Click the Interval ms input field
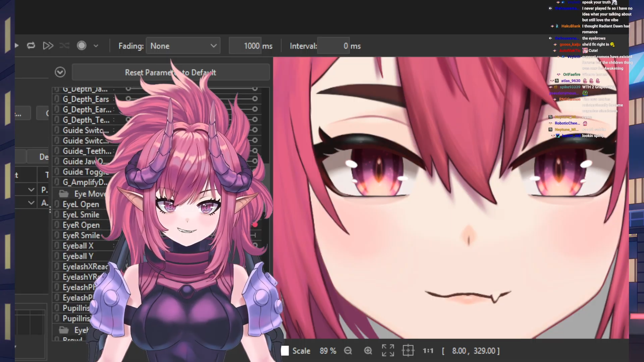Image resolution: width=644 pixels, height=362 pixels. [334, 46]
